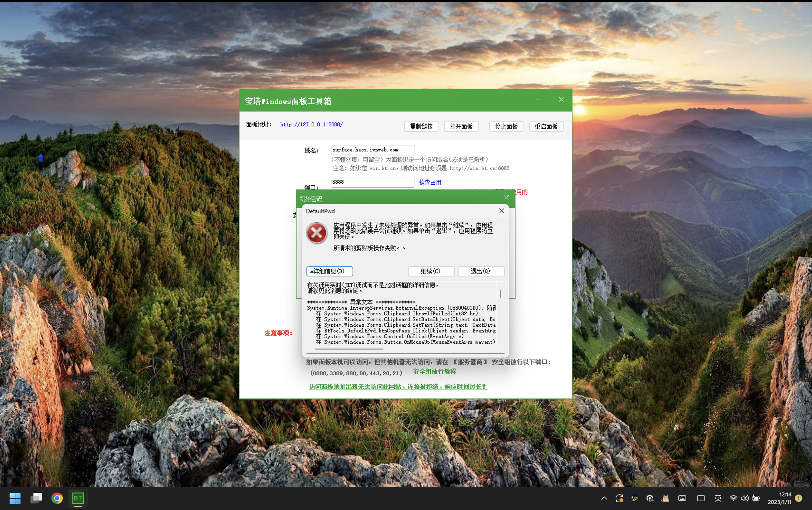Click the 继续(C) continue button

[431, 271]
